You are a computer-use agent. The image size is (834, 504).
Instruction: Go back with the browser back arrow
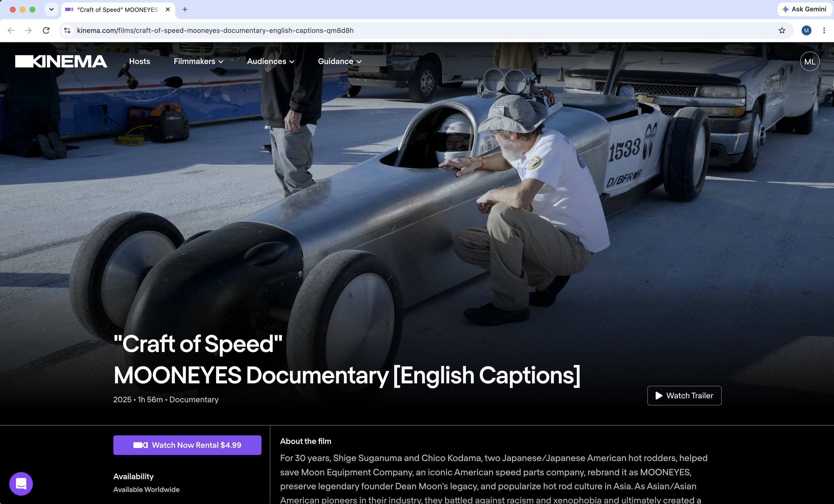point(11,30)
